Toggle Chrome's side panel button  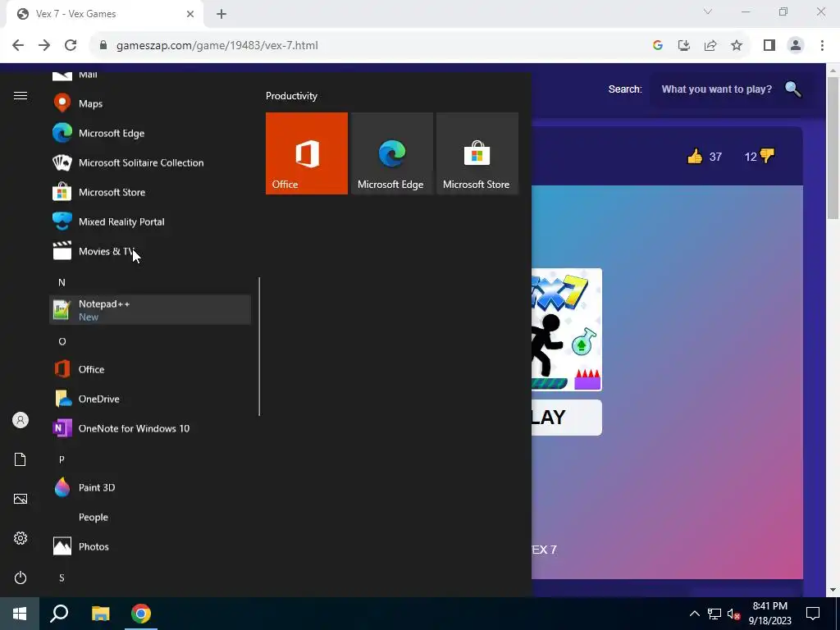coord(769,46)
